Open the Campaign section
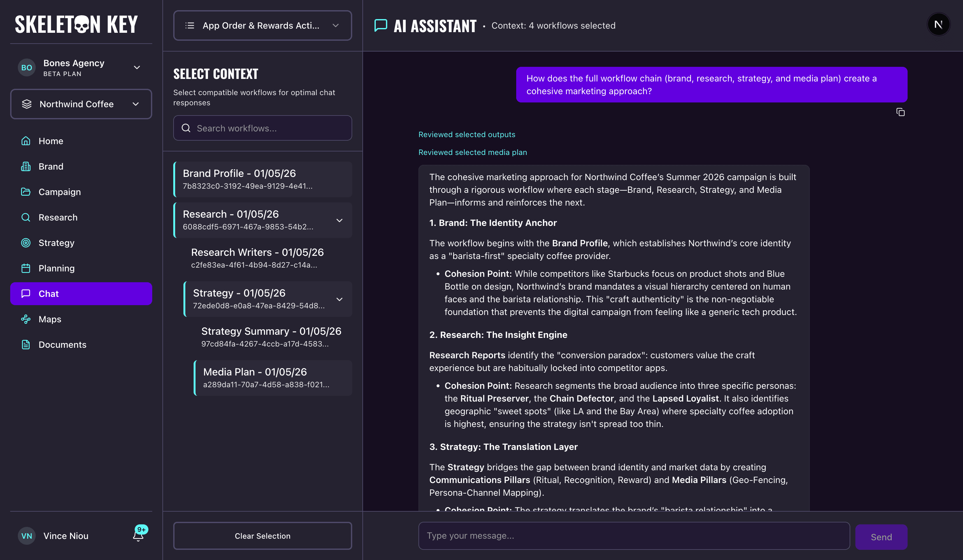This screenshot has width=963, height=560. 81,192
